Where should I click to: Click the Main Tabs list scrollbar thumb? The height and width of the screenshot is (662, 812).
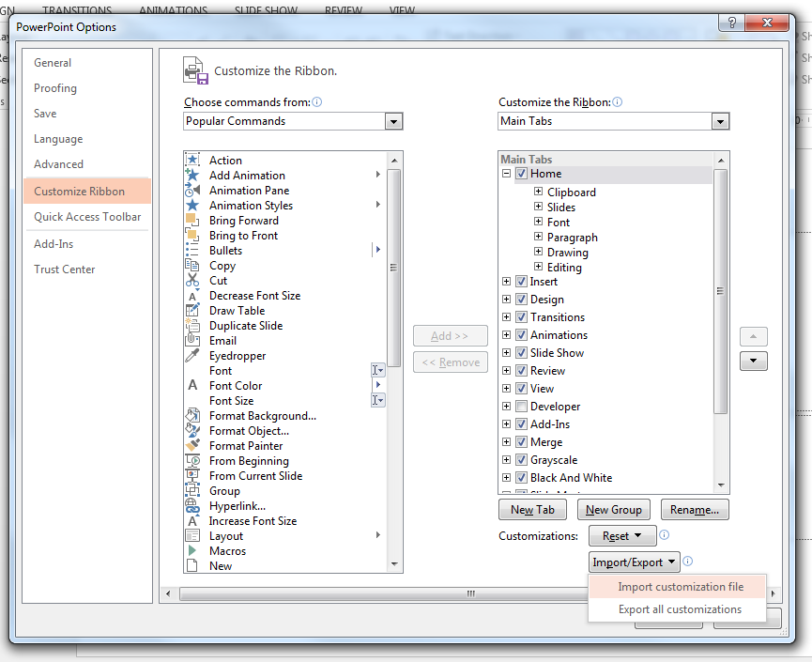click(x=720, y=291)
